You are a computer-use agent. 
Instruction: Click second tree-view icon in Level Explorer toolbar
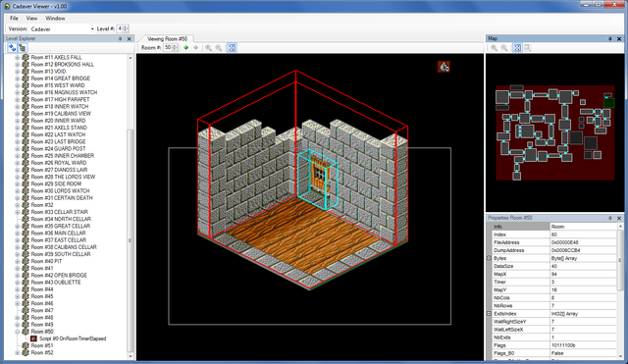click(x=23, y=48)
